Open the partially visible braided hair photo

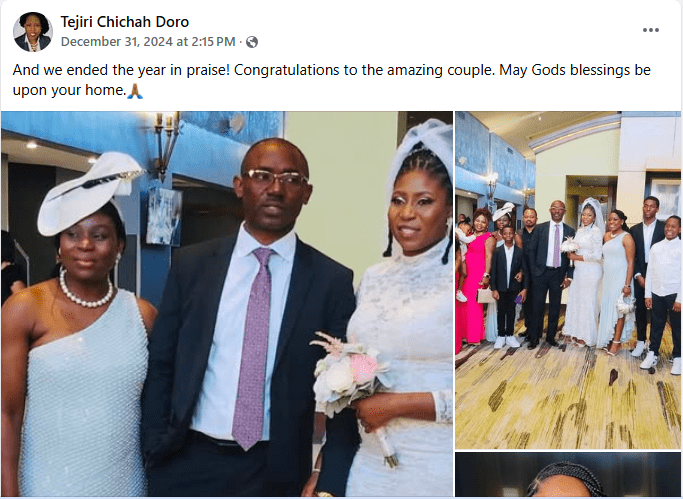coord(568,475)
